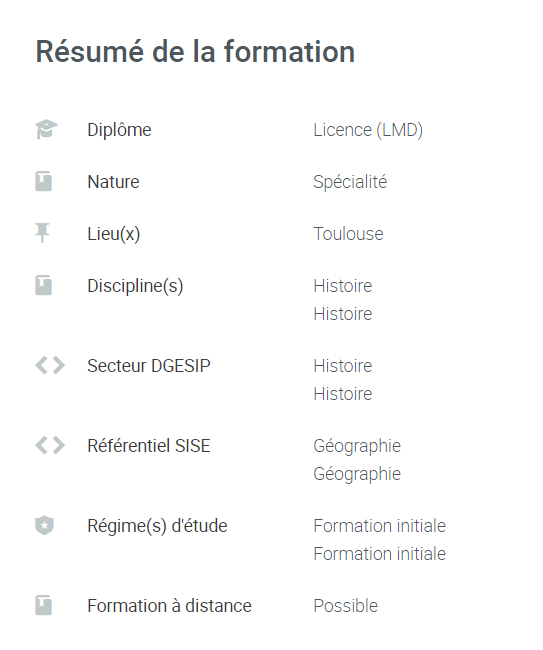
Task: Select the Référentiel SISE label
Action: [149, 446]
